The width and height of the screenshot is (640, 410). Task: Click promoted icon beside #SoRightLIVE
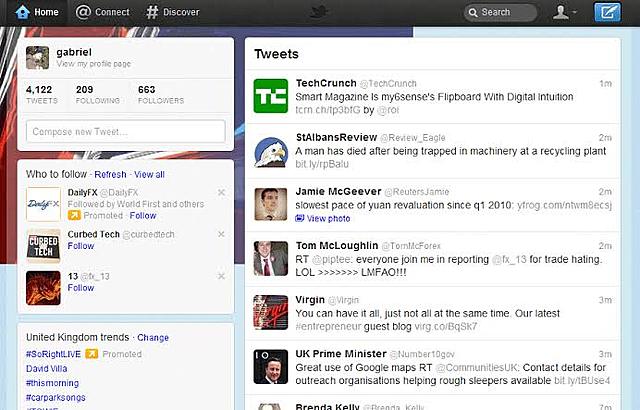(91, 354)
